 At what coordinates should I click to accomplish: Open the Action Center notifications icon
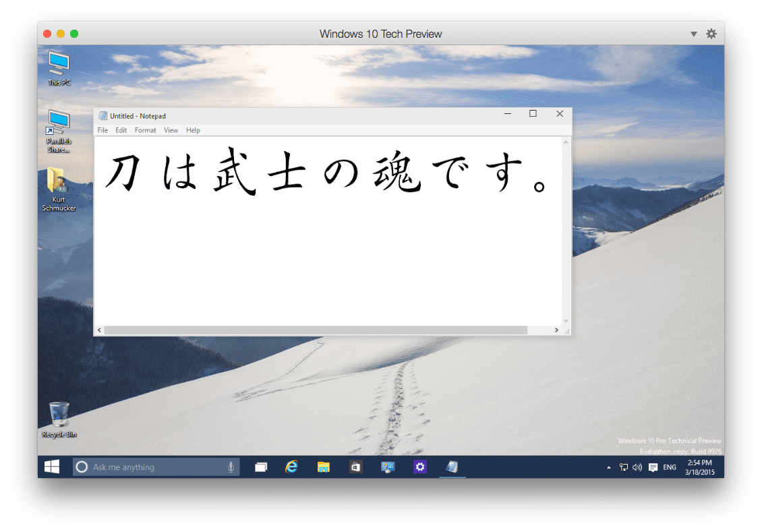(653, 467)
